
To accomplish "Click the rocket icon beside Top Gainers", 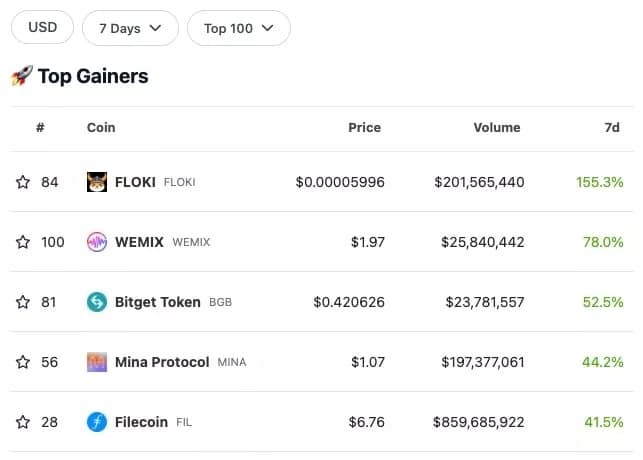I will pyautogui.click(x=22, y=76).
